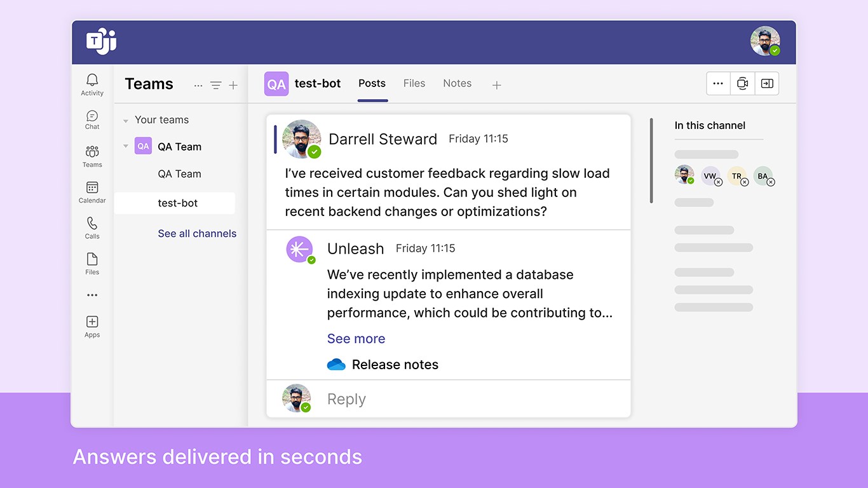Click the Teams panel heading

149,84
